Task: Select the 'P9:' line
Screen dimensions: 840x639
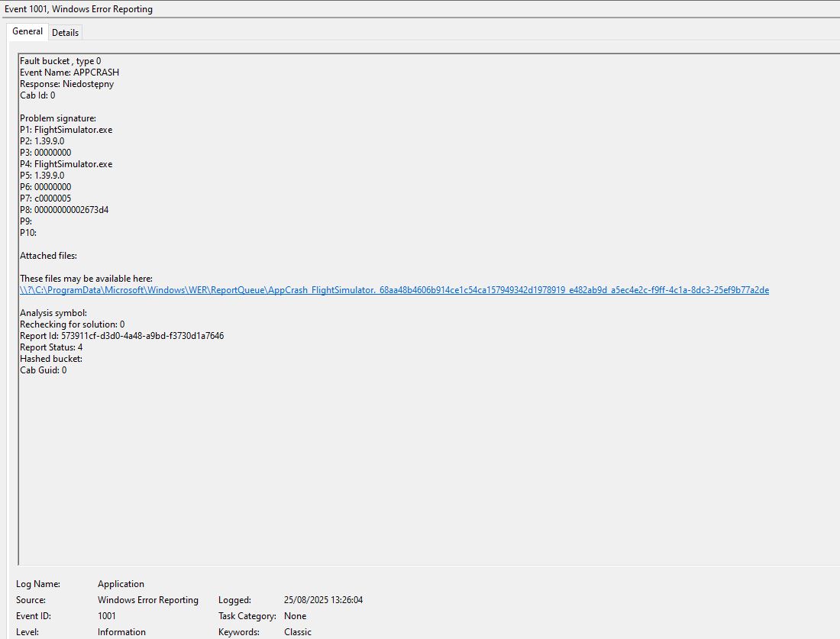Action: tap(26, 221)
